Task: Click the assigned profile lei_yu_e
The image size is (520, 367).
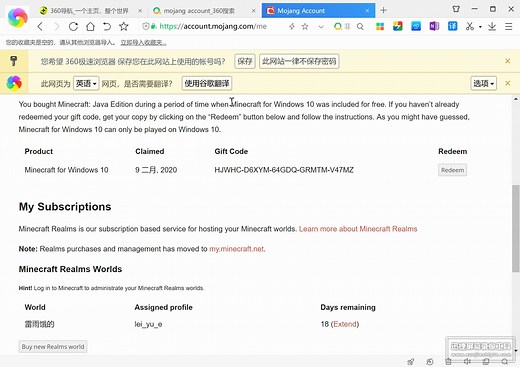Action: coord(148,324)
